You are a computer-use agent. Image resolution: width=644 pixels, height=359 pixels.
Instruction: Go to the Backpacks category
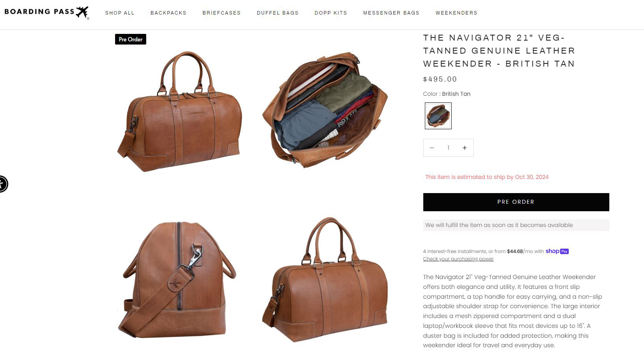tap(168, 13)
